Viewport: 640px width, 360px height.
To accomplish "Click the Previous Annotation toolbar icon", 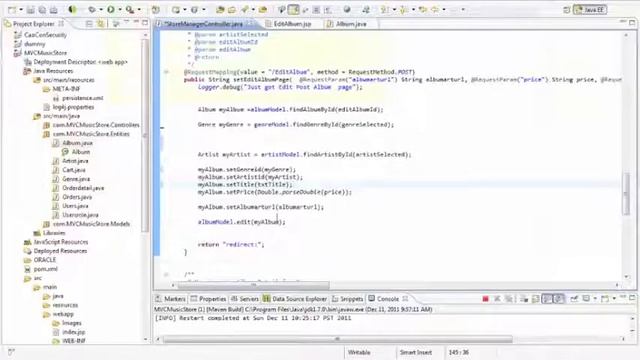I will (x=404, y=10).
